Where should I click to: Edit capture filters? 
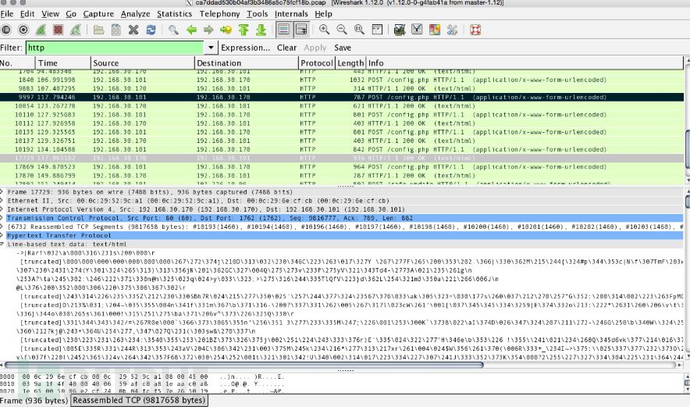(400, 30)
